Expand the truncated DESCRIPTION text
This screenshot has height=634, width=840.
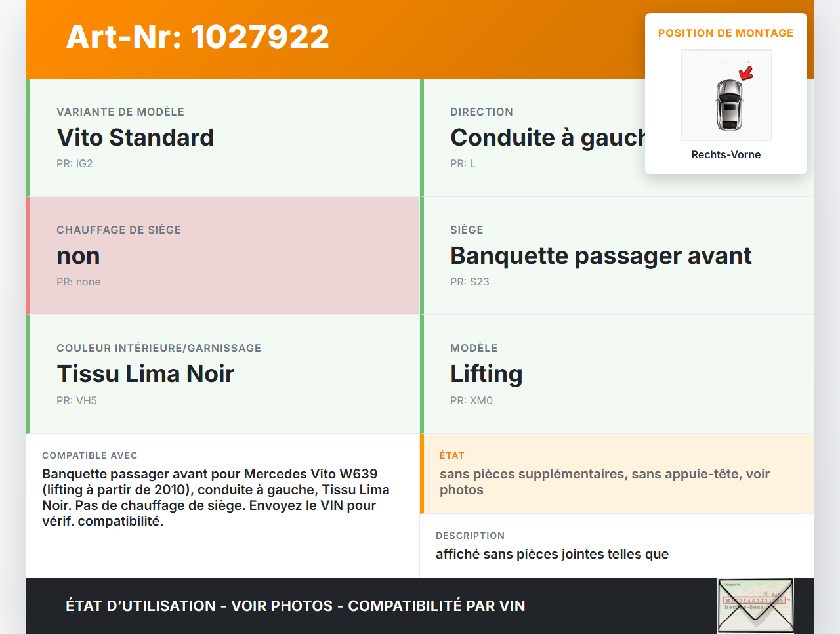[x=551, y=554]
